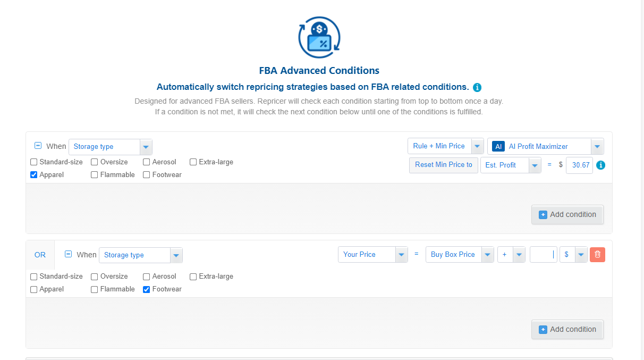
Task: Collapse the OR condition using minus icon
Action: (68, 254)
